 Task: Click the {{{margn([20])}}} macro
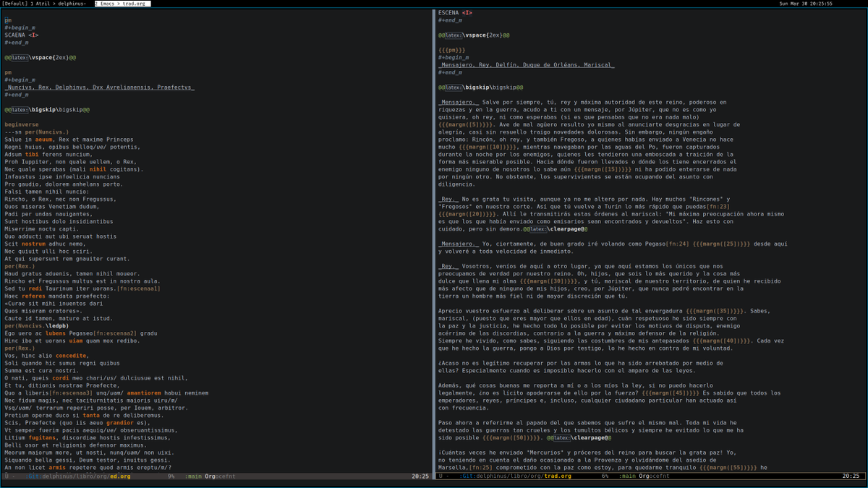(x=468, y=214)
